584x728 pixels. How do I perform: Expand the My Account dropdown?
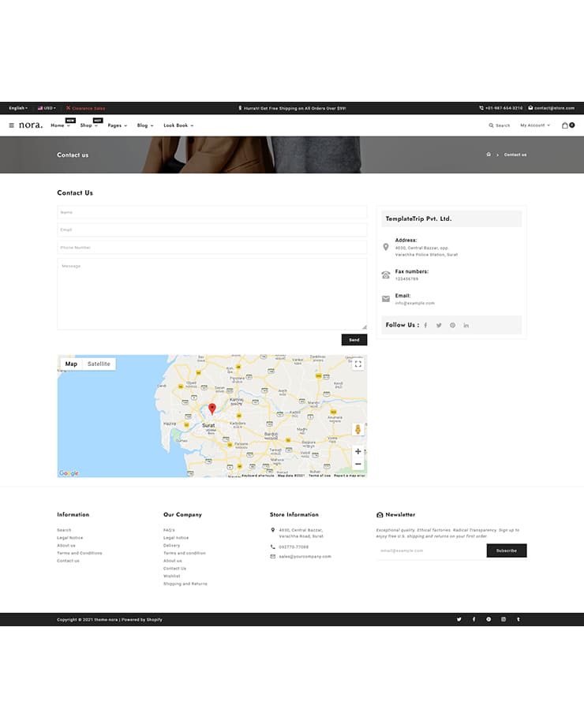tap(534, 125)
